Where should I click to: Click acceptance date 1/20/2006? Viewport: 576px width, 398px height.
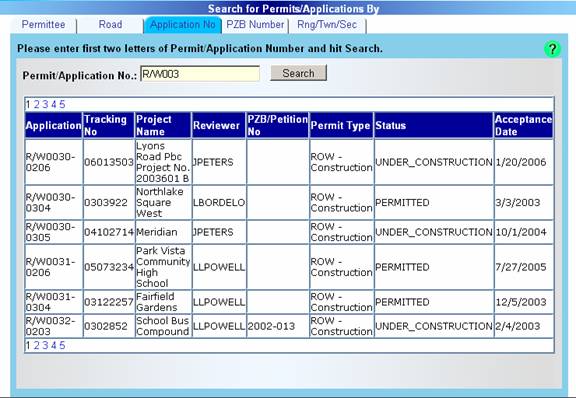point(521,162)
